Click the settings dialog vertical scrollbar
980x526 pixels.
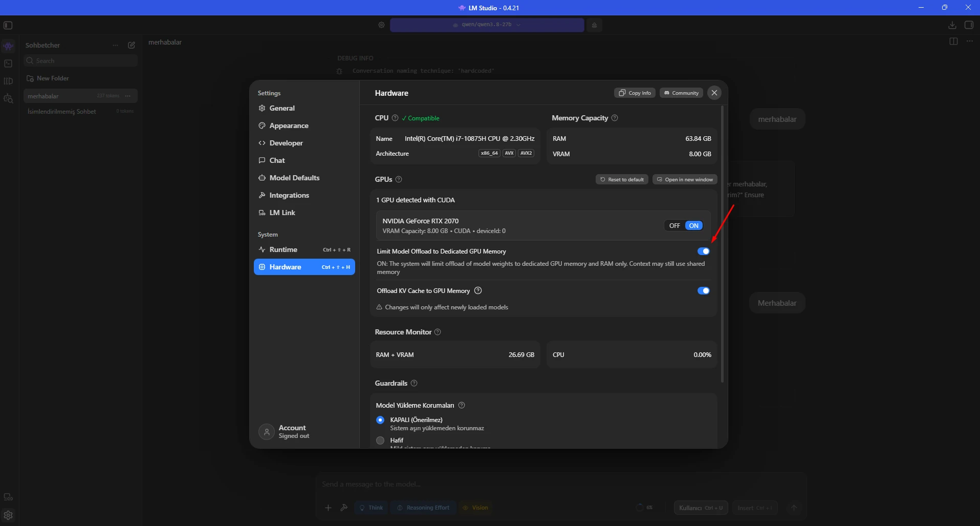pos(722,244)
